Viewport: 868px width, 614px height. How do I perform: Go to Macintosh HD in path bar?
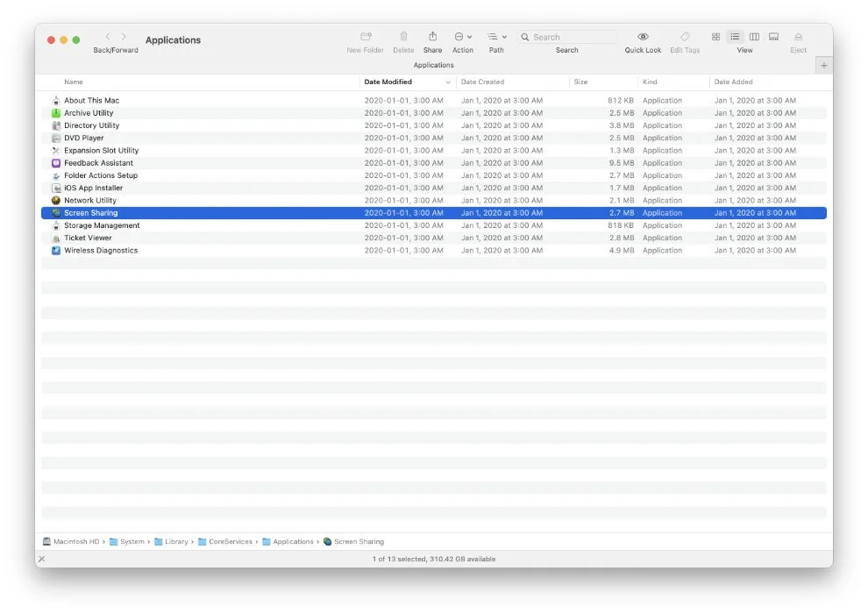71,541
